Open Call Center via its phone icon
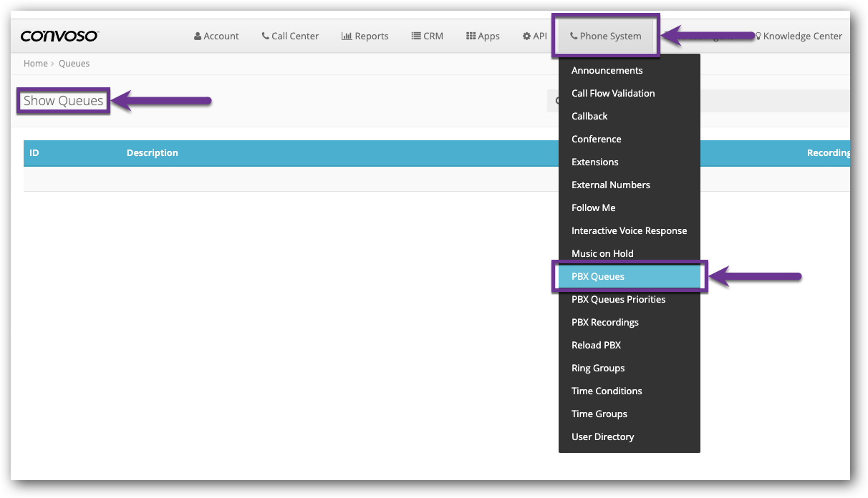Image resolution: width=868 pixels, height=498 pixels. point(264,36)
